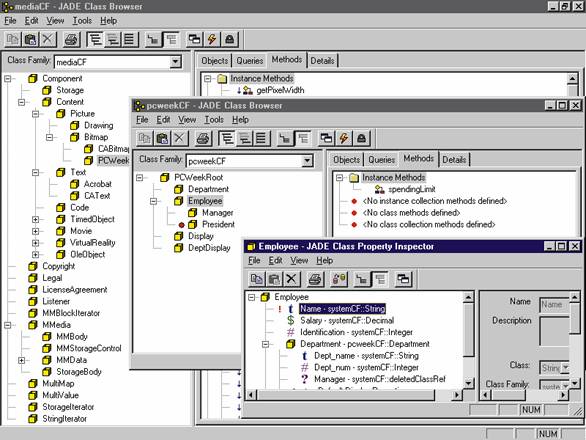Image resolution: width=586 pixels, height=440 pixels.
Task: Open the Edit menu in Property Inspector
Action: [x=275, y=260]
